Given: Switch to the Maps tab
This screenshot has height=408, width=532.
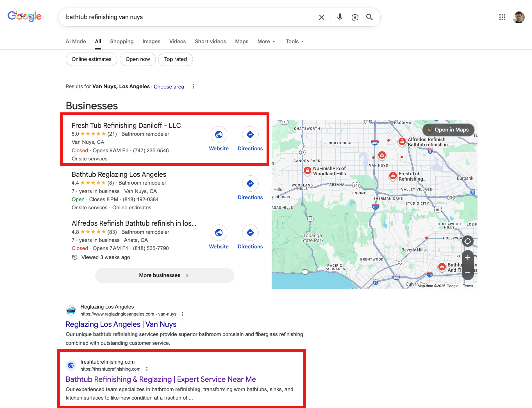Looking at the screenshot, I should point(242,41).
